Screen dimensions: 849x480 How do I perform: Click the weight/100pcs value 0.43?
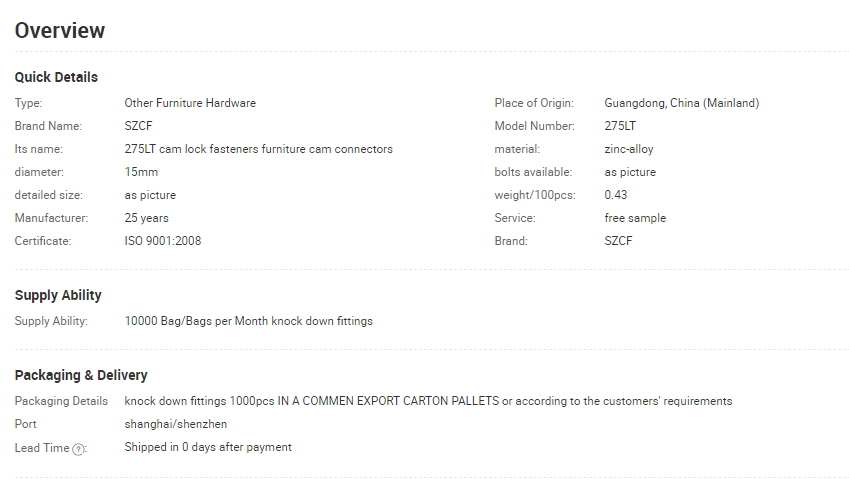tap(616, 195)
